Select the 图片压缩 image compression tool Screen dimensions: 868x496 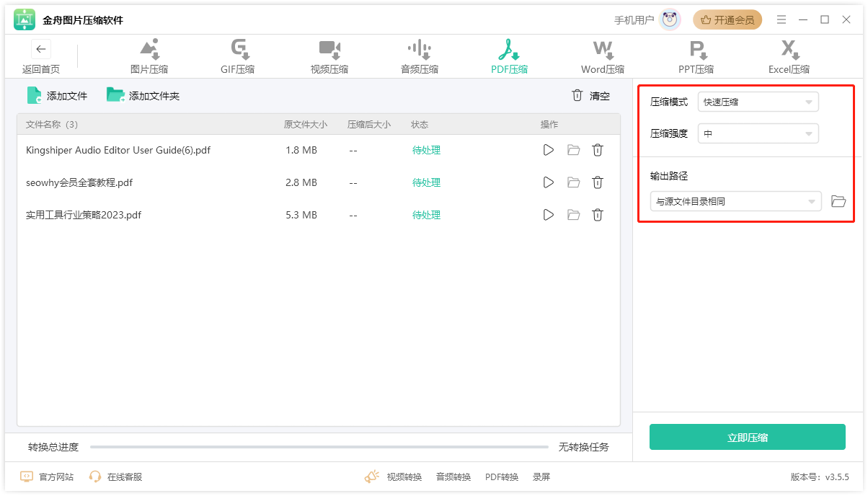click(149, 56)
